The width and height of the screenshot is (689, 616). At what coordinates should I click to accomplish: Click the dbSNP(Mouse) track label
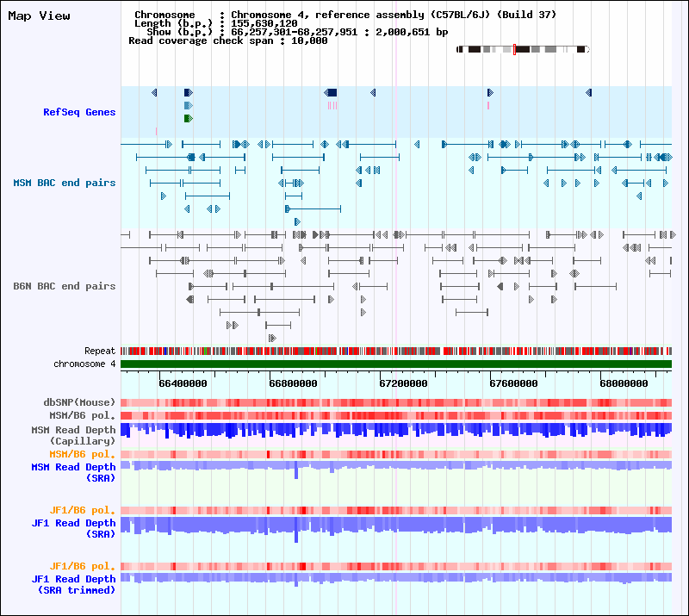[x=79, y=402]
